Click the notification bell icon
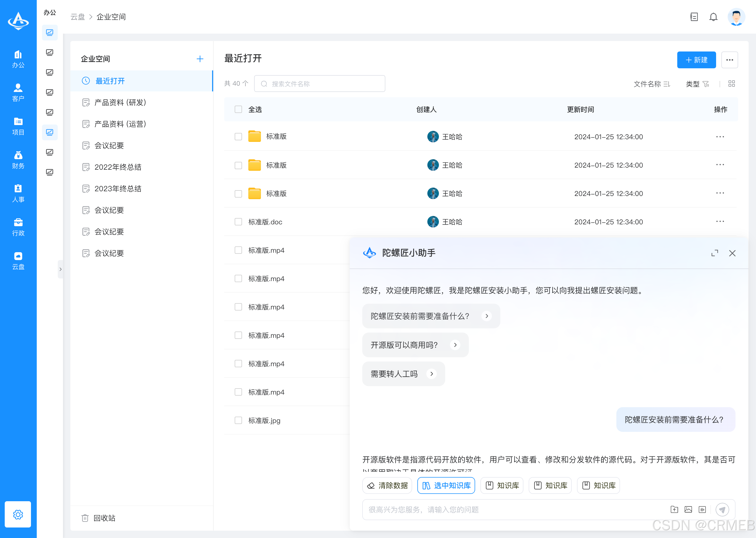The width and height of the screenshot is (756, 538). [x=714, y=17]
